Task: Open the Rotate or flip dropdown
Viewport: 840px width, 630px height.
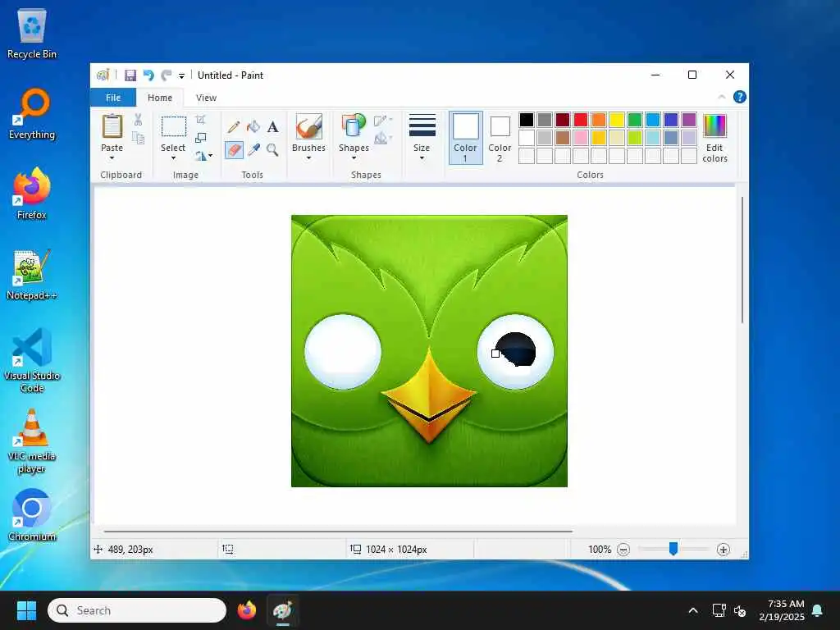Action: tap(204, 156)
